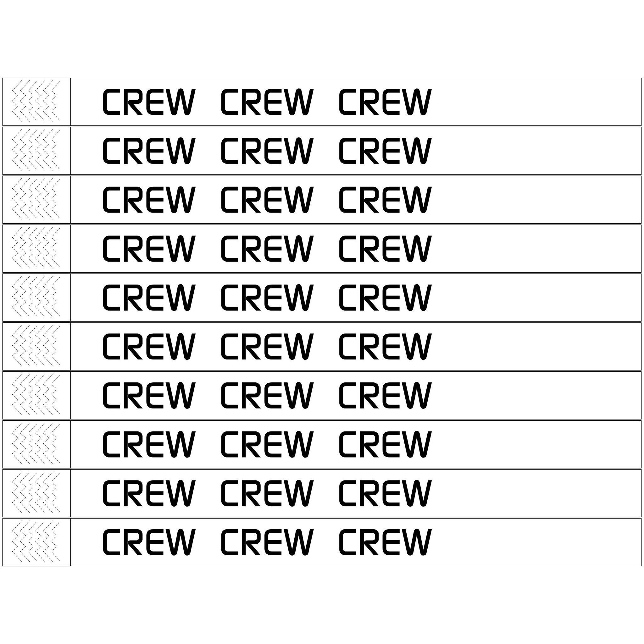Click the last CREW word on the seventh wristband
The height and width of the screenshot is (644, 644).
385,395
